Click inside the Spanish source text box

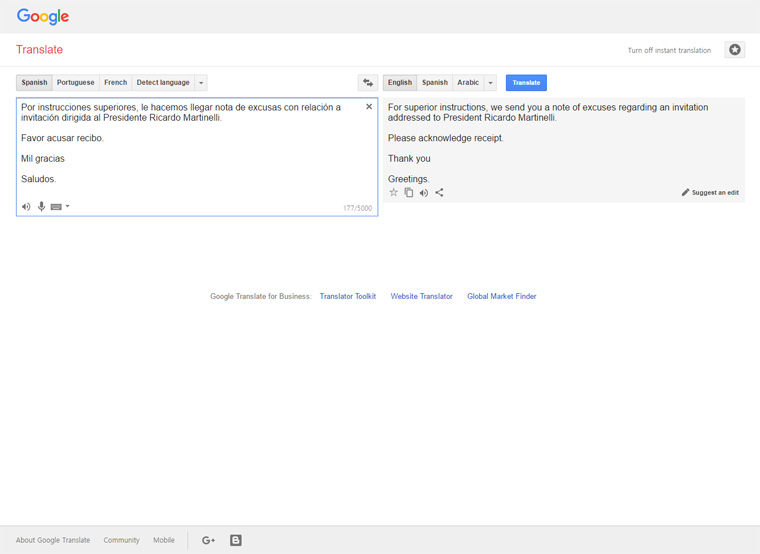[197, 157]
